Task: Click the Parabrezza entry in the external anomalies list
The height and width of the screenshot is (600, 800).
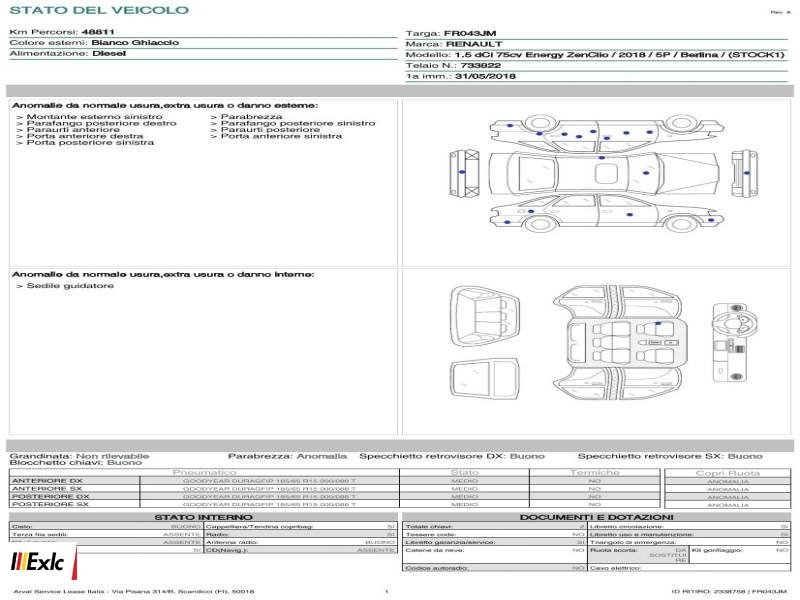Action: point(246,117)
